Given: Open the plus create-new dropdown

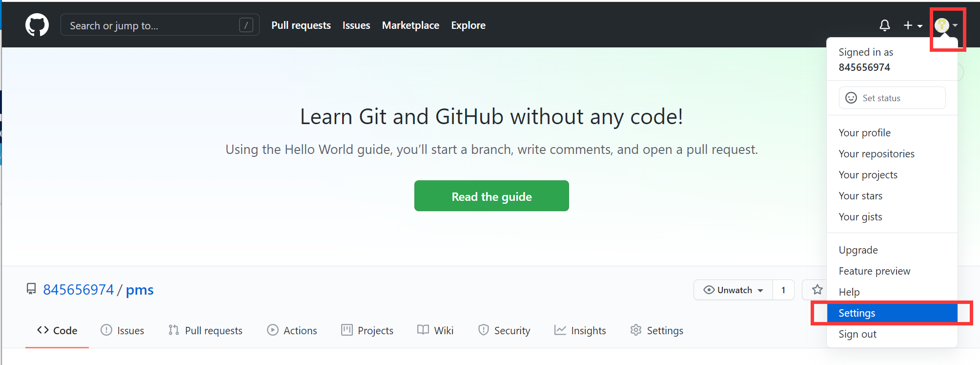Looking at the screenshot, I should click(913, 25).
